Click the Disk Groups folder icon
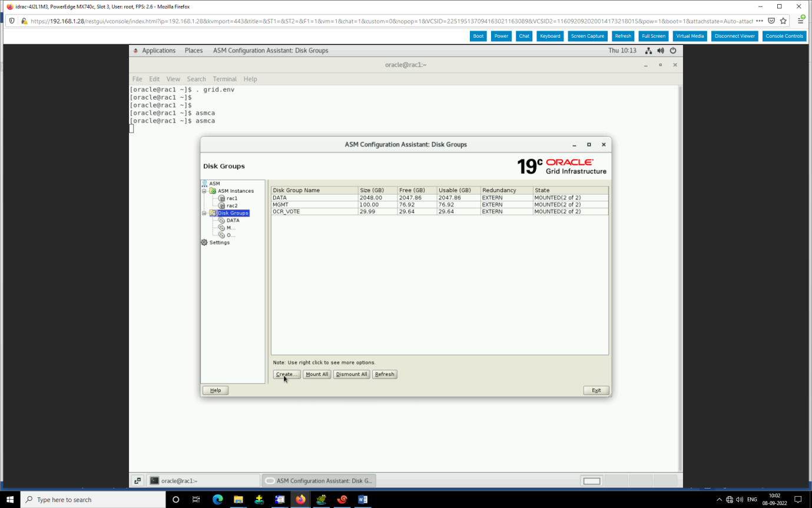812x508 pixels. (213, 213)
